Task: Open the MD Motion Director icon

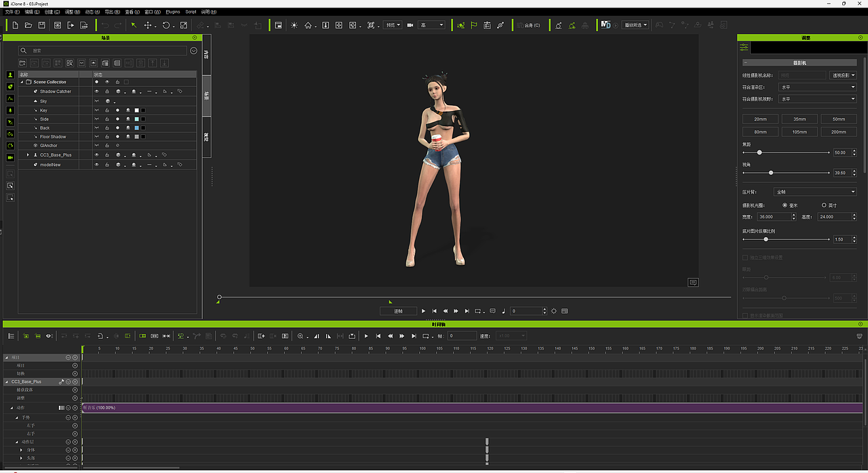Action: point(606,25)
